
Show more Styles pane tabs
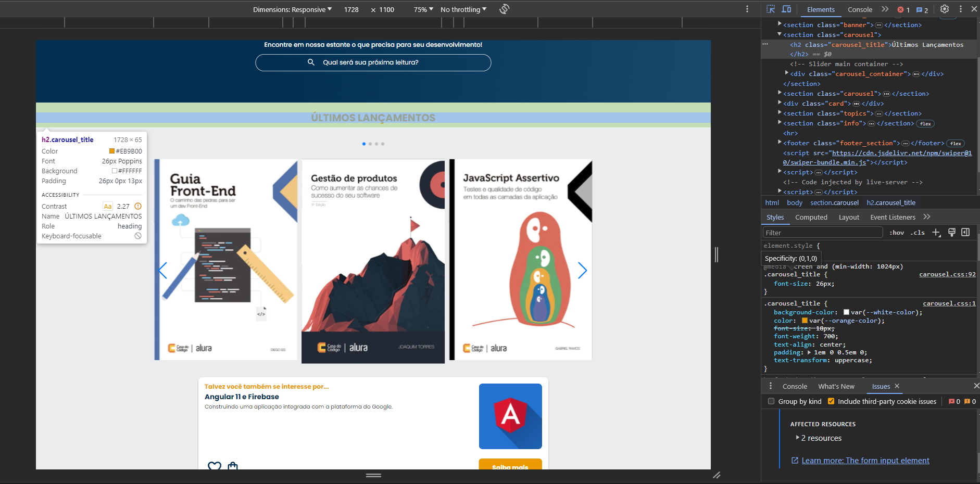pyautogui.click(x=927, y=217)
